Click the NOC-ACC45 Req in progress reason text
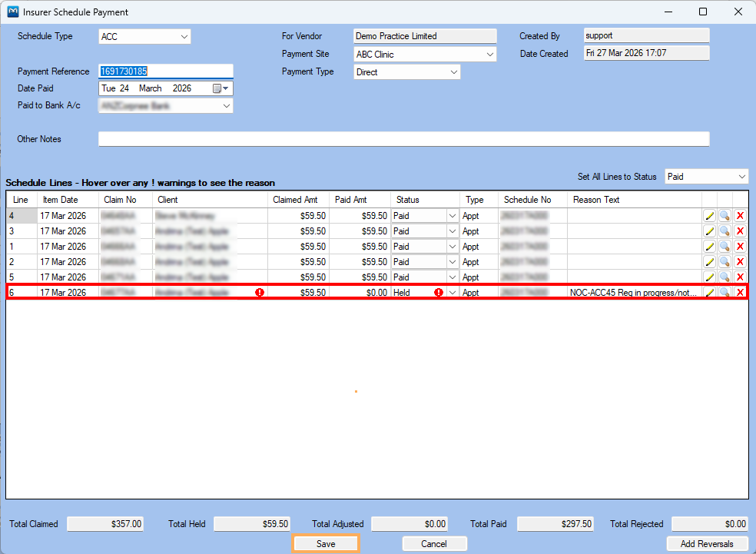 [x=633, y=293]
